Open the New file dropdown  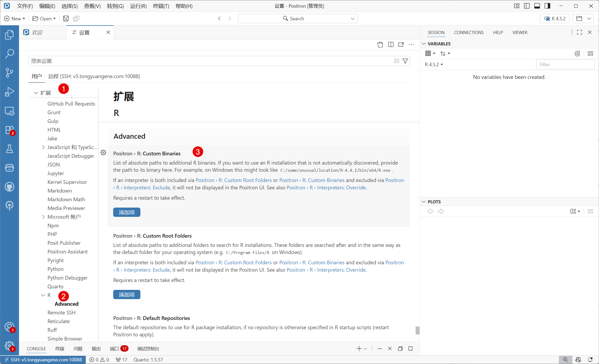point(15,18)
